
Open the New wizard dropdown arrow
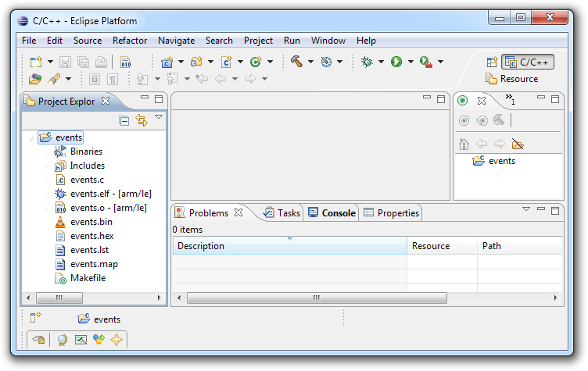click(50, 62)
